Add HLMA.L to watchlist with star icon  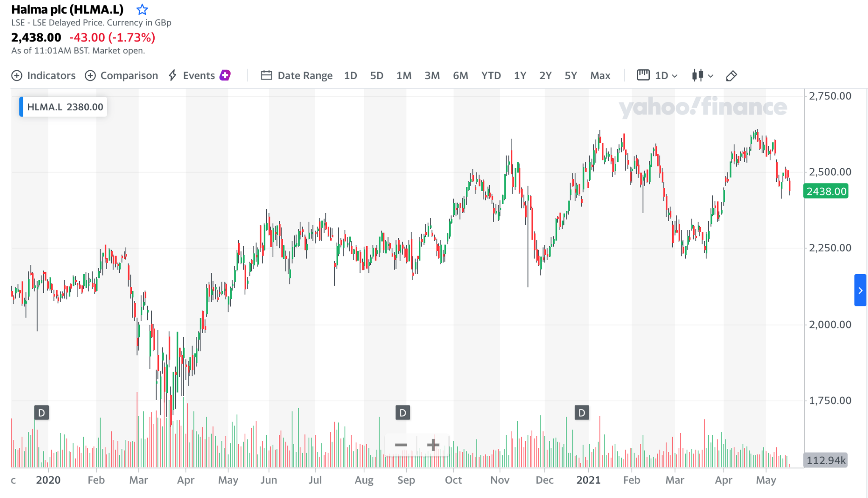click(142, 9)
